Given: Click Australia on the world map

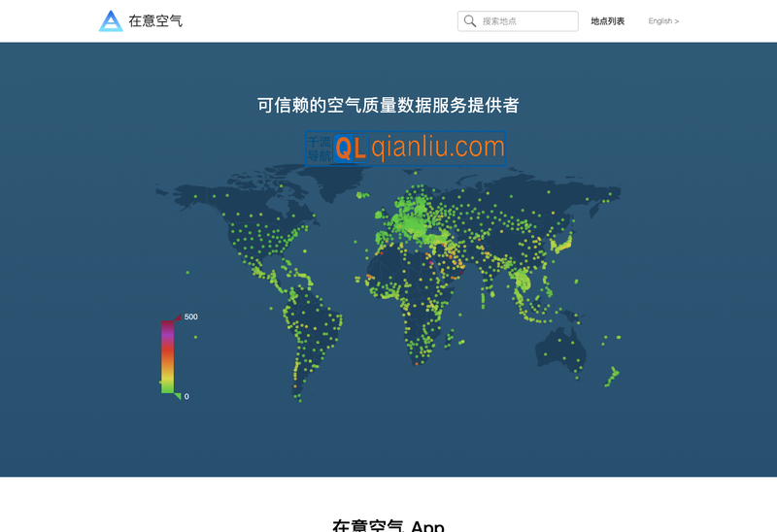Looking at the screenshot, I should click(x=560, y=349).
